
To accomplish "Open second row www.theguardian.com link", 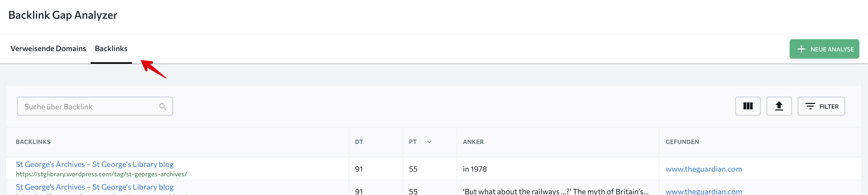I will 704,191.
